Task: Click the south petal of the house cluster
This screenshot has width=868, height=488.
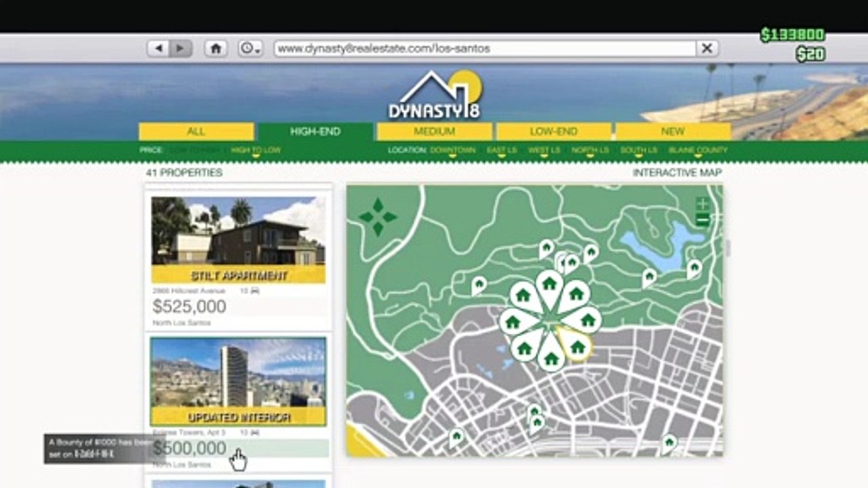Action: (551, 357)
